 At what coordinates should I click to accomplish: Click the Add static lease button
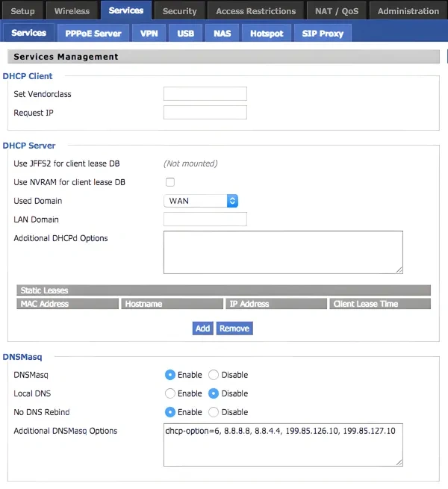(x=203, y=328)
